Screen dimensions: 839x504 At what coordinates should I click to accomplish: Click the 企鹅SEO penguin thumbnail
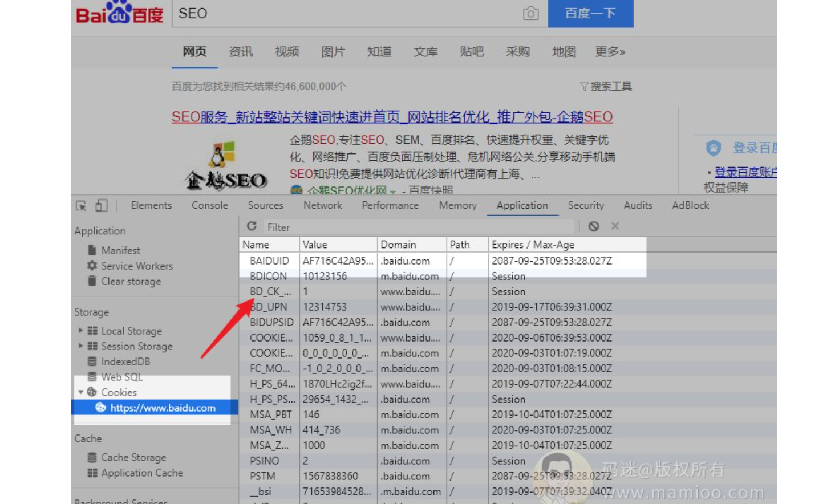click(226, 165)
